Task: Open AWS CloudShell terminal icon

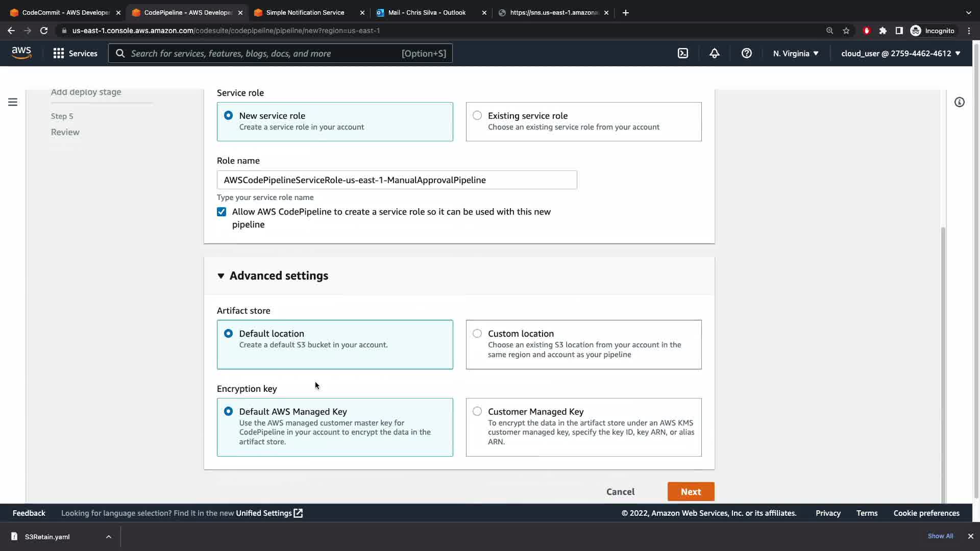Action: 683,53
